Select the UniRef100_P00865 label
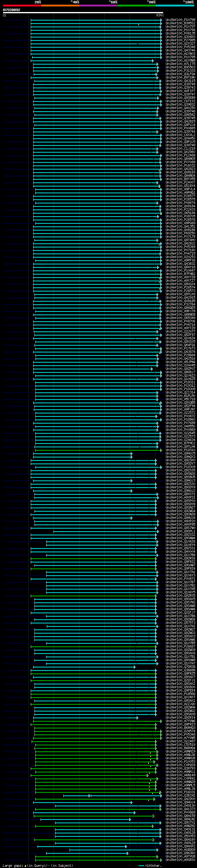This screenshot has height=868, width=197. click(180, 128)
